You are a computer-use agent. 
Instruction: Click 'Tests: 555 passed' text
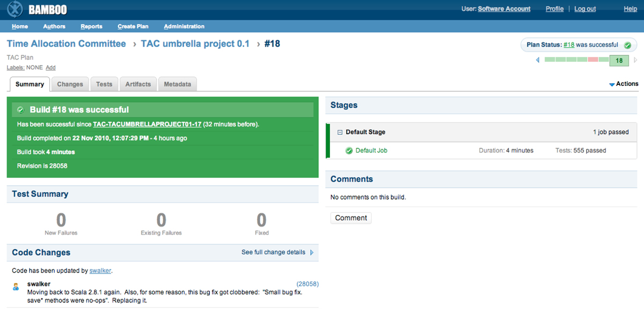tap(581, 151)
